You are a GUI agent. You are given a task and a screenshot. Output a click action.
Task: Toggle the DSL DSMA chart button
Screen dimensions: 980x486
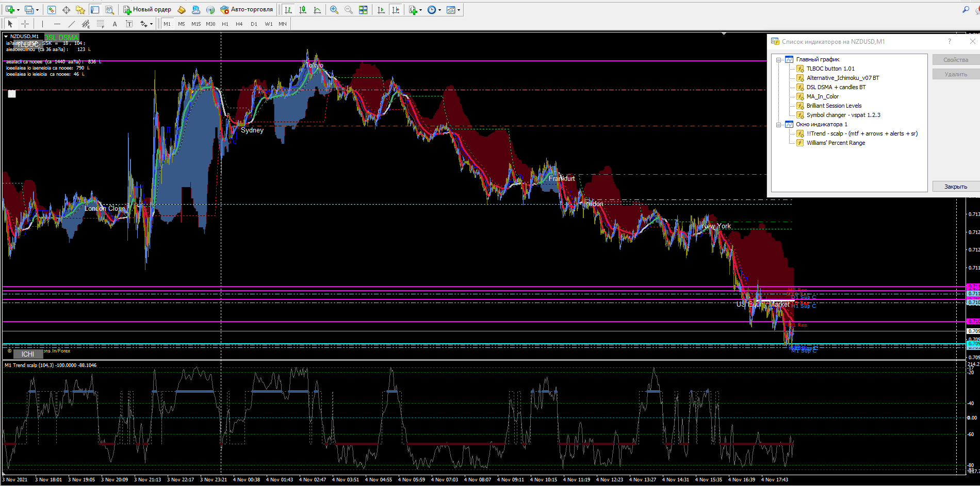pyautogui.click(x=62, y=38)
